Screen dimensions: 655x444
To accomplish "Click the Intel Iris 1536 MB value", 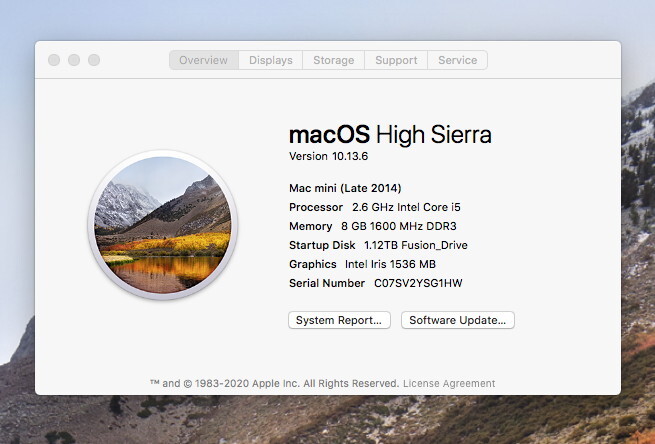I will [390, 264].
